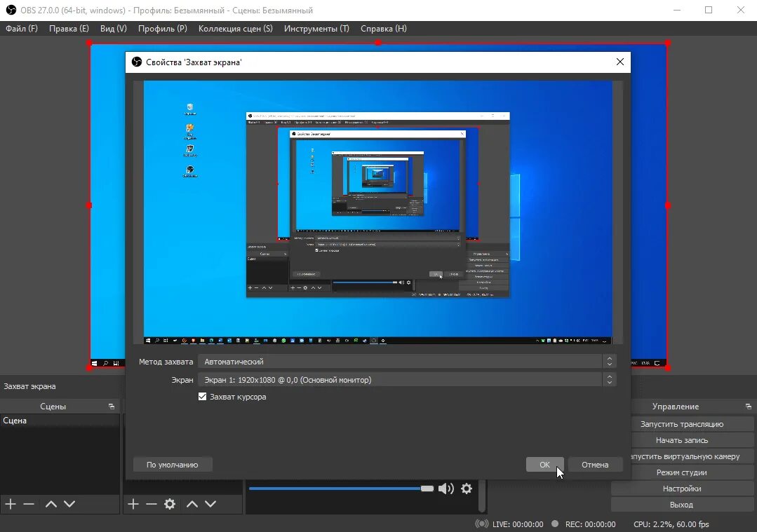
Task: Click Начать запись to start recording
Action: pyautogui.click(x=682, y=440)
